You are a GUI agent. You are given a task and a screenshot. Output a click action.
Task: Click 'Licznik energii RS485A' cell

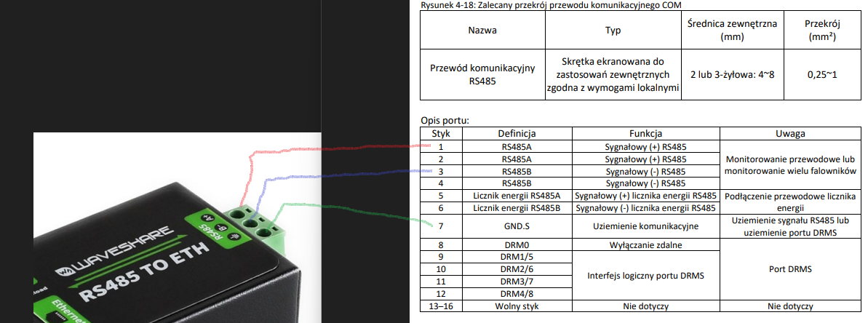[517, 195]
